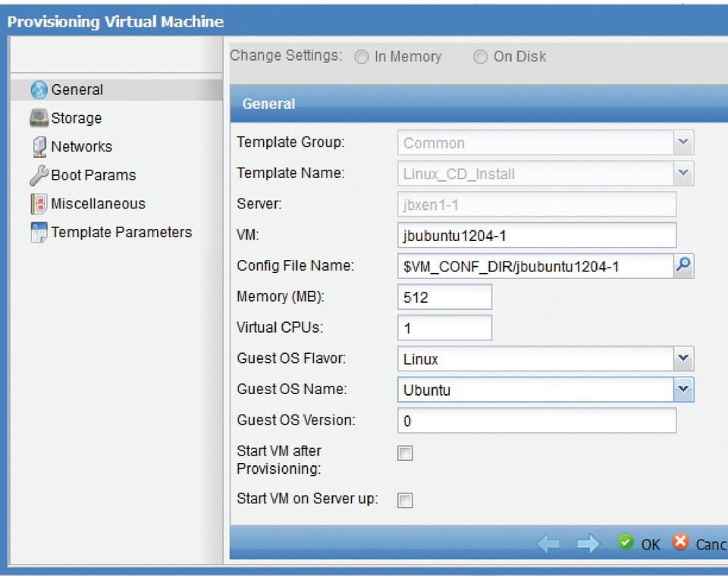Enable Start VM after Provisioning checkbox
Image resolution: width=728 pixels, height=576 pixels.
pyautogui.click(x=406, y=453)
